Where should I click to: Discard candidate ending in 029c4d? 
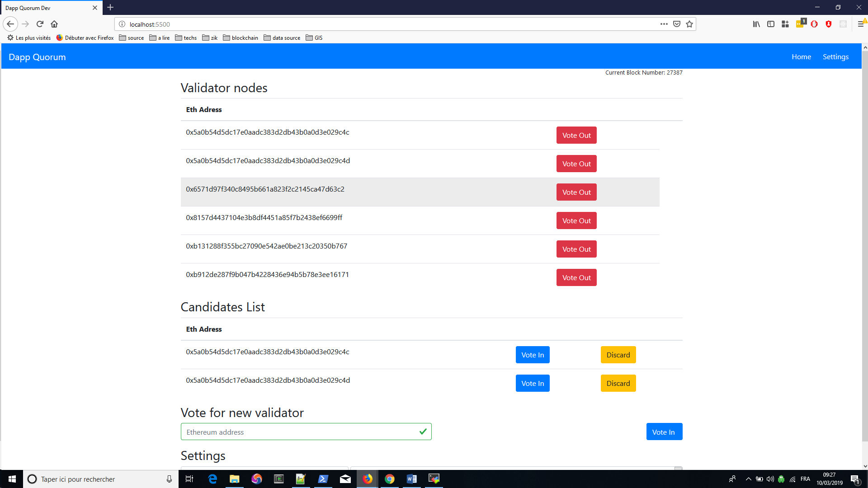click(x=618, y=383)
